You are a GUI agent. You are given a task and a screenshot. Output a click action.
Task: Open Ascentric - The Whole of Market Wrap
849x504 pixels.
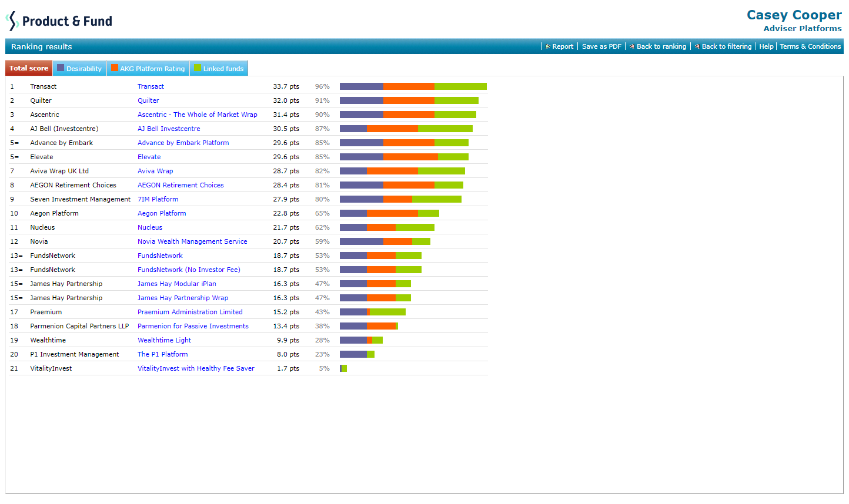pos(198,115)
